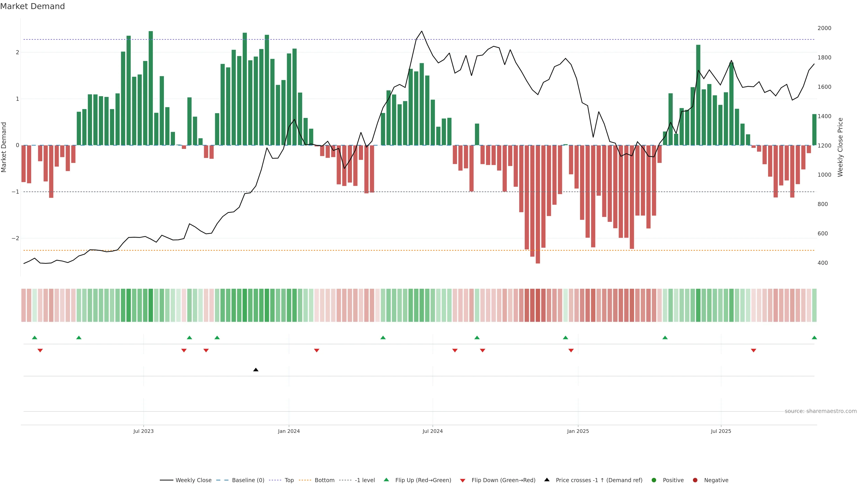Toggle the Weekly Close legend entry
The width and height of the screenshot is (868, 488).
click(x=193, y=480)
